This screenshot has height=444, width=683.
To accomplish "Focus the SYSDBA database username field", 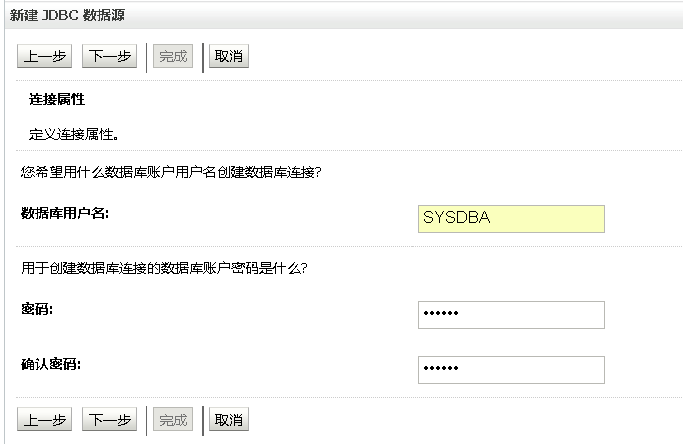I will coord(511,219).
